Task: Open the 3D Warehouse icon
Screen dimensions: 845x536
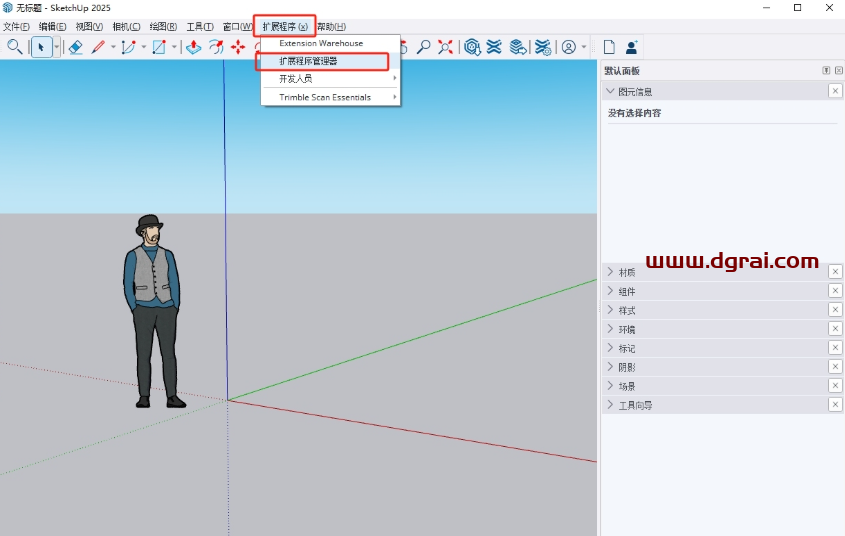Action: tap(472, 47)
